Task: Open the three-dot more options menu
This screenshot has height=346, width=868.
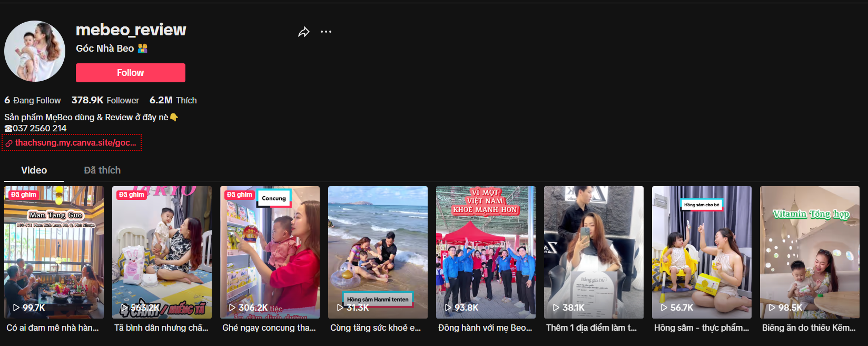Action: coord(326,32)
